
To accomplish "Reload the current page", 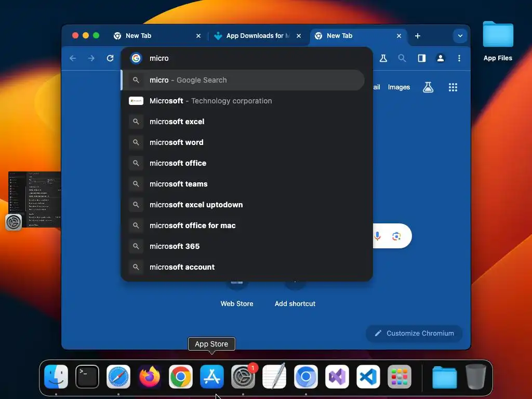I will (x=110, y=58).
